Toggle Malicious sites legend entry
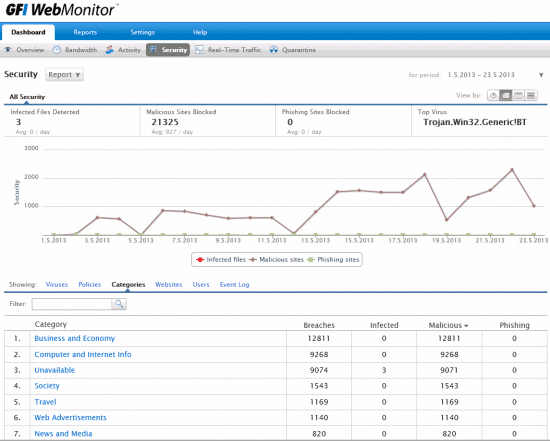Viewport: 550px width, 441px height. click(276, 260)
